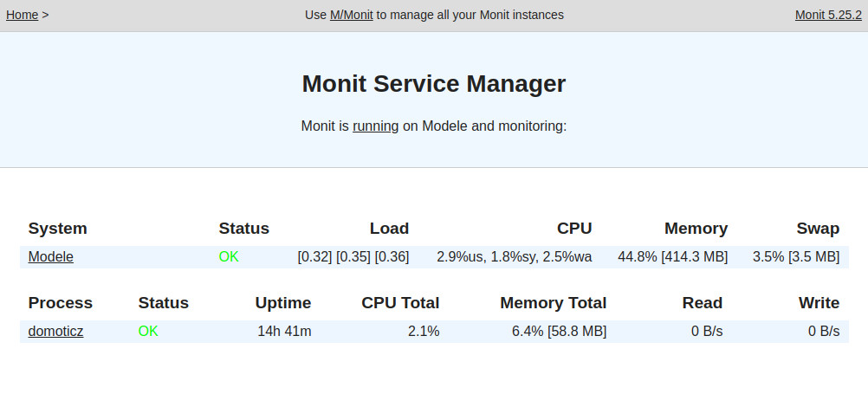Click the system Memory 44.8% value

coord(672,256)
